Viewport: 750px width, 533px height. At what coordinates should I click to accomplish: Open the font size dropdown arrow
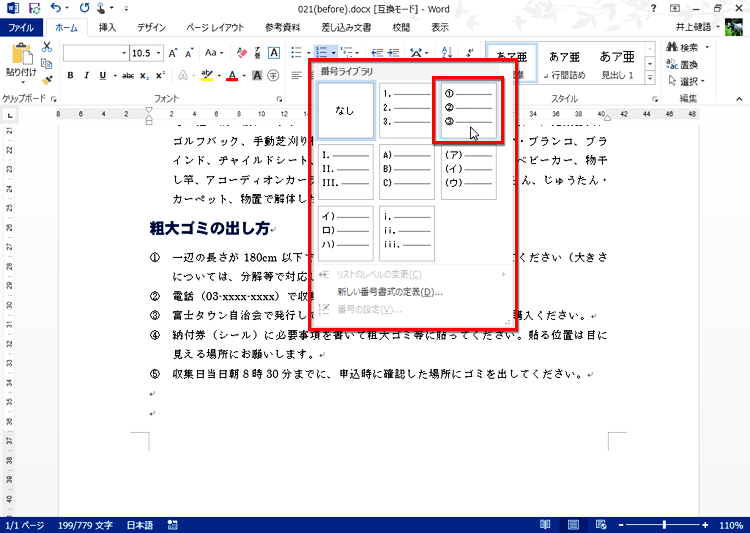(x=158, y=53)
